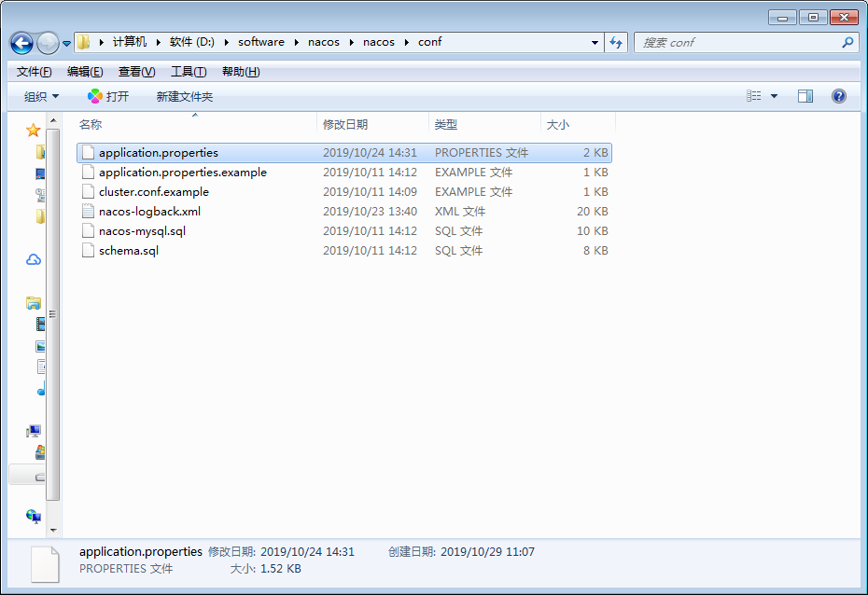Click the Network icon in sidebar
This screenshot has height=595, width=868.
pyautogui.click(x=34, y=517)
